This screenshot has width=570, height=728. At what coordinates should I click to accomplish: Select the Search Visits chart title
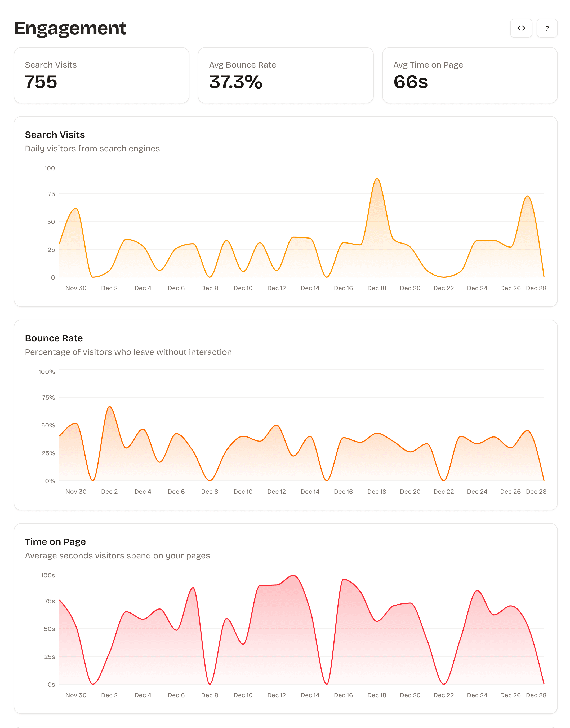point(55,135)
